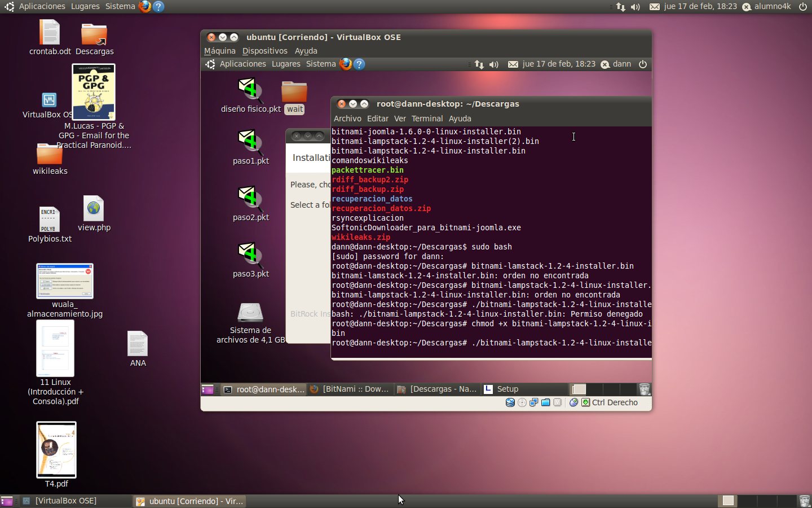Click the virtualization chip status icon in VirtualBox
812x508 pixels.
[x=557, y=402]
